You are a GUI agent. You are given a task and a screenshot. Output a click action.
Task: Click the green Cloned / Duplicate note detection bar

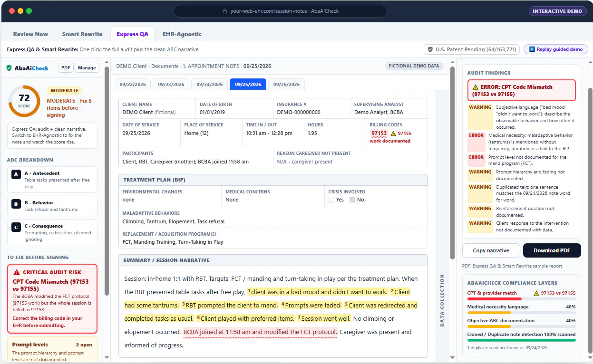[x=521, y=340]
